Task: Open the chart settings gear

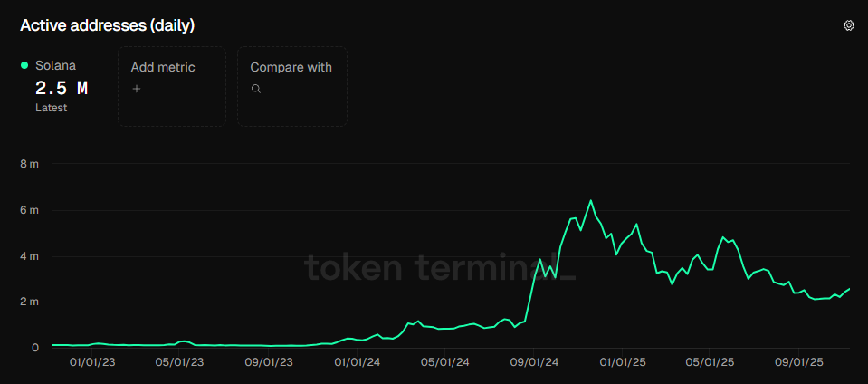Action: (x=849, y=25)
